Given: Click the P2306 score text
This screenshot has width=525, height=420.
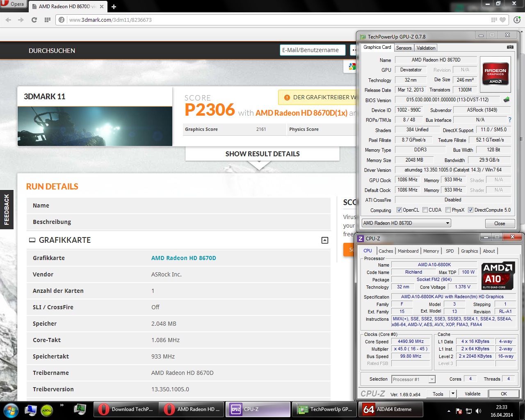Looking at the screenshot, I should pos(210,110).
